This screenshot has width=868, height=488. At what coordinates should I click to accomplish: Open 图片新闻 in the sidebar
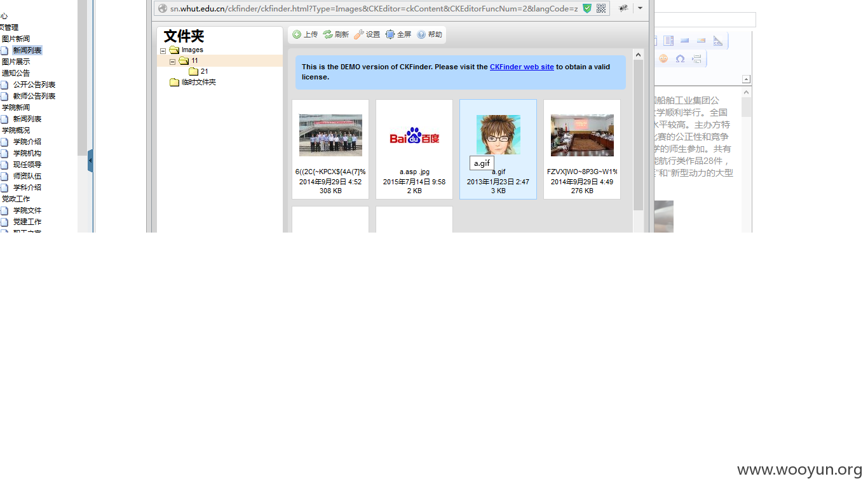pos(16,39)
